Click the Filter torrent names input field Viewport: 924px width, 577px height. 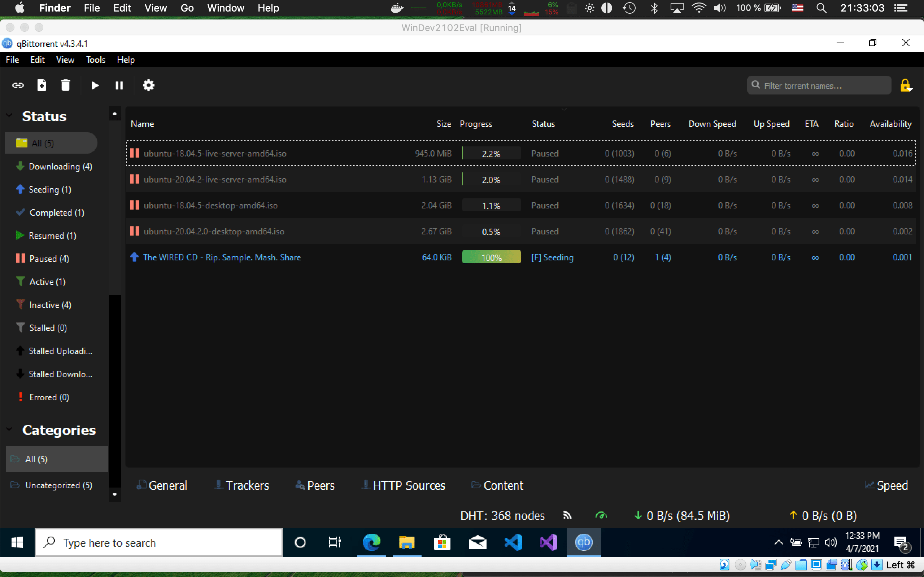pos(820,85)
